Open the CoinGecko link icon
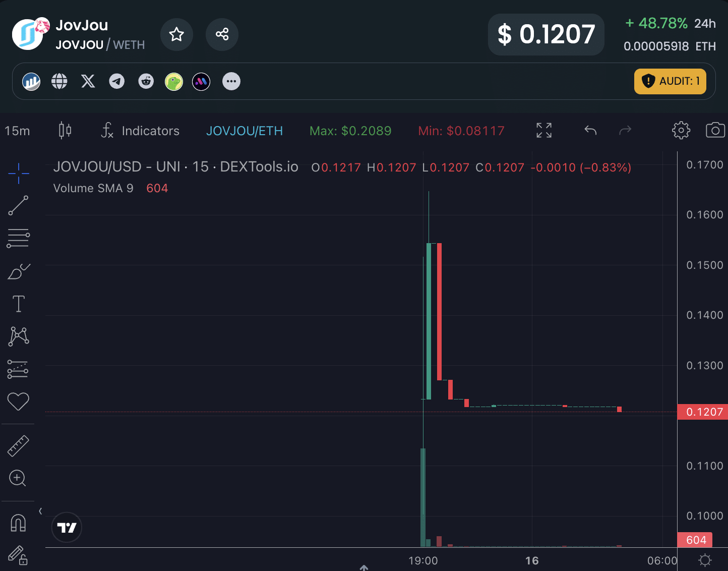The width and height of the screenshot is (728, 571). pyautogui.click(x=174, y=81)
